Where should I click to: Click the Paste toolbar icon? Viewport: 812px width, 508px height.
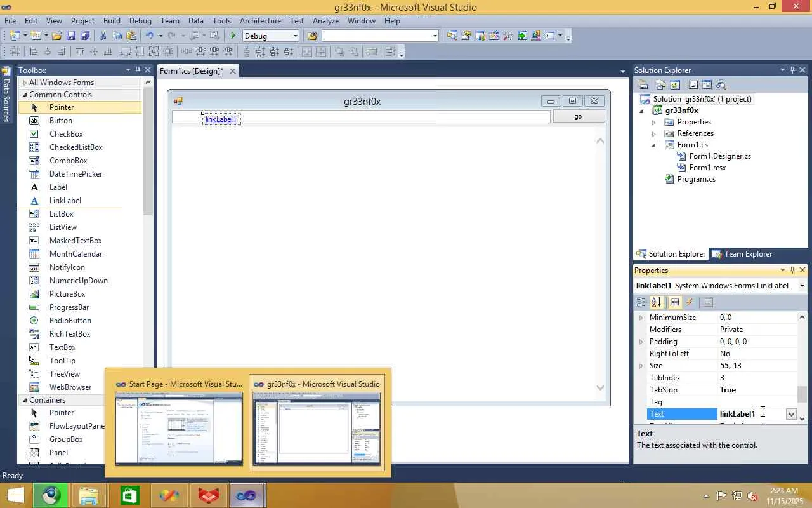[131, 36]
